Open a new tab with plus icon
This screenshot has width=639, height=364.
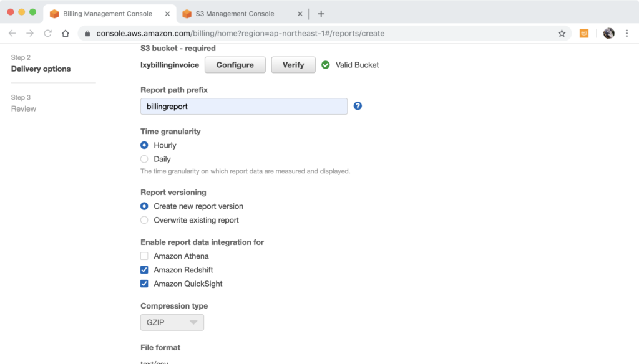pyautogui.click(x=321, y=14)
